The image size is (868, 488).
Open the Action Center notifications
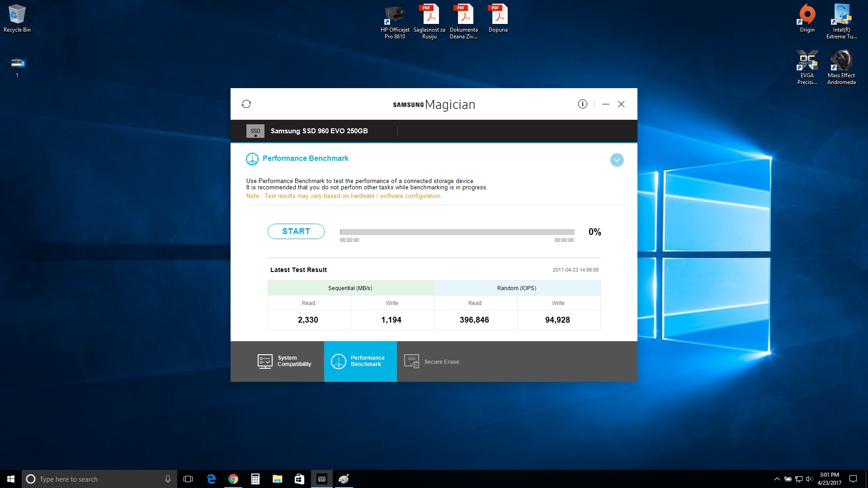click(x=853, y=479)
